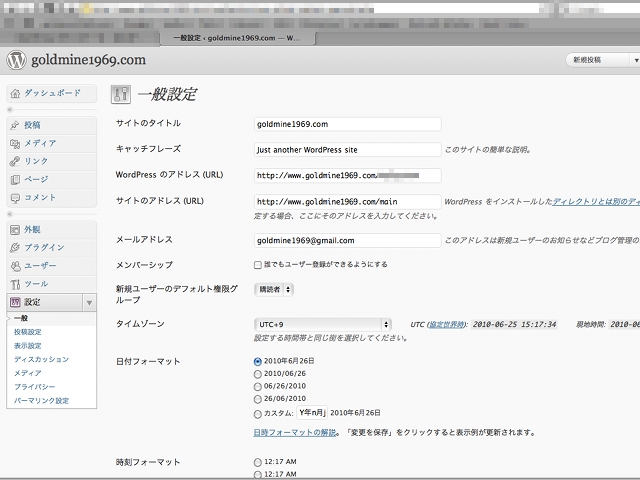
Task: Click the メディア icon in main sidebar
Action: 15,144
